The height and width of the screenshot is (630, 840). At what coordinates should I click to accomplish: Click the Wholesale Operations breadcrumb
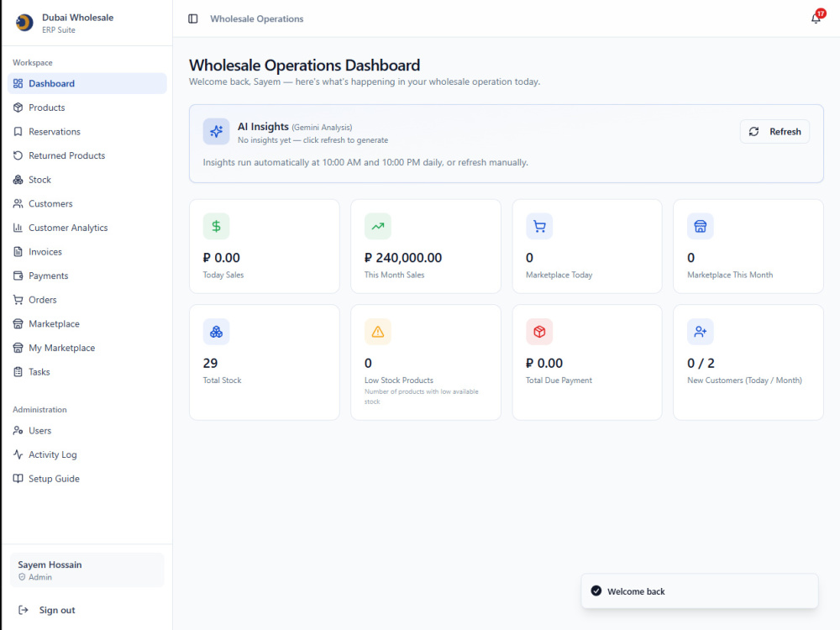pyautogui.click(x=256, y=18)
